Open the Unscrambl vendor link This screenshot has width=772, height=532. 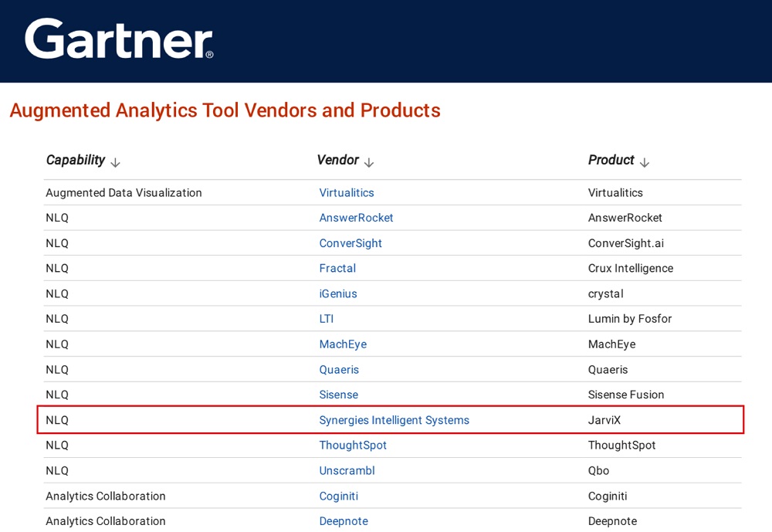[x=347, y=471]
